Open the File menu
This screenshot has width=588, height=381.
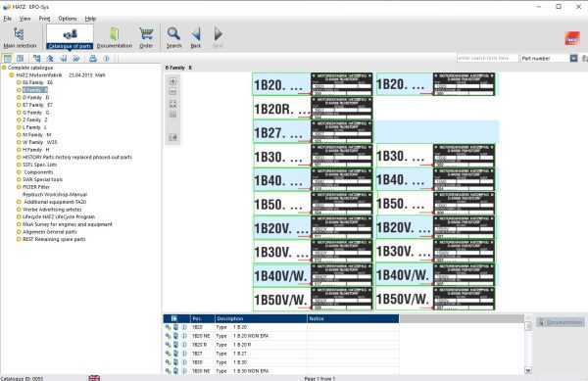pos(8,19)
